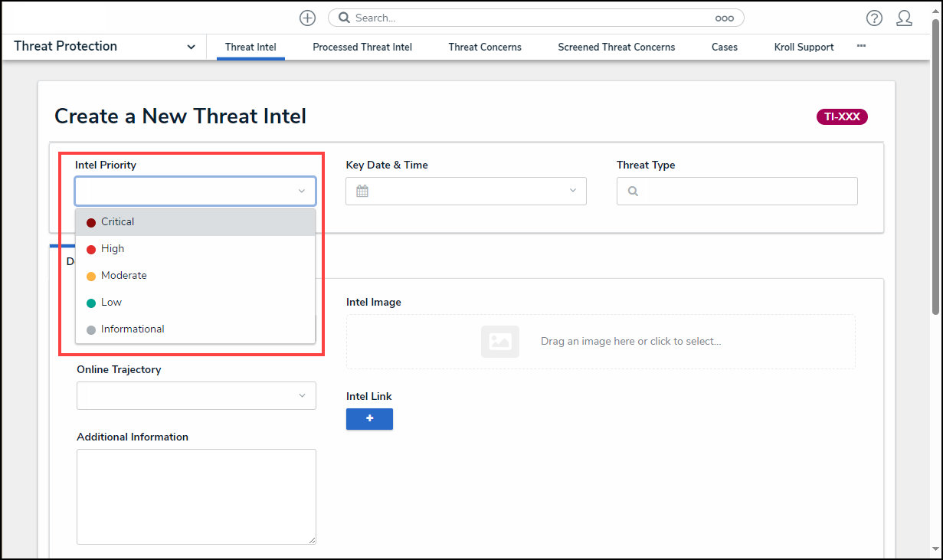Screen dimensions: 943x560
Task: Focus the global Search field
Action: (536, 18)
